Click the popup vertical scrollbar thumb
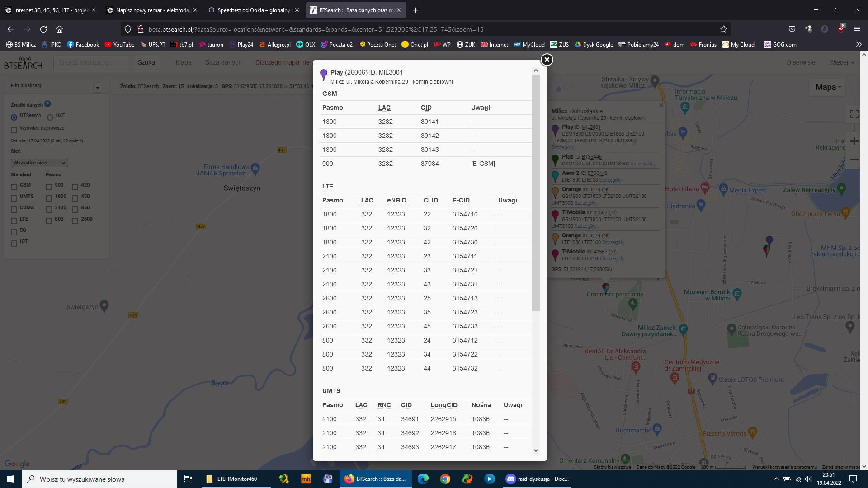Viewport: 868px width, 488px height. point(536,193)
